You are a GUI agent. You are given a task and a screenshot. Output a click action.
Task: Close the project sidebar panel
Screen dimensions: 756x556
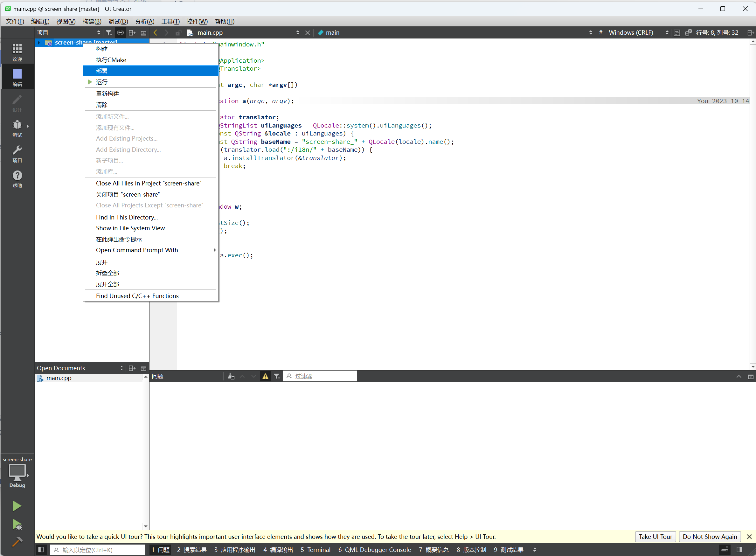click(x=144, y=33)
